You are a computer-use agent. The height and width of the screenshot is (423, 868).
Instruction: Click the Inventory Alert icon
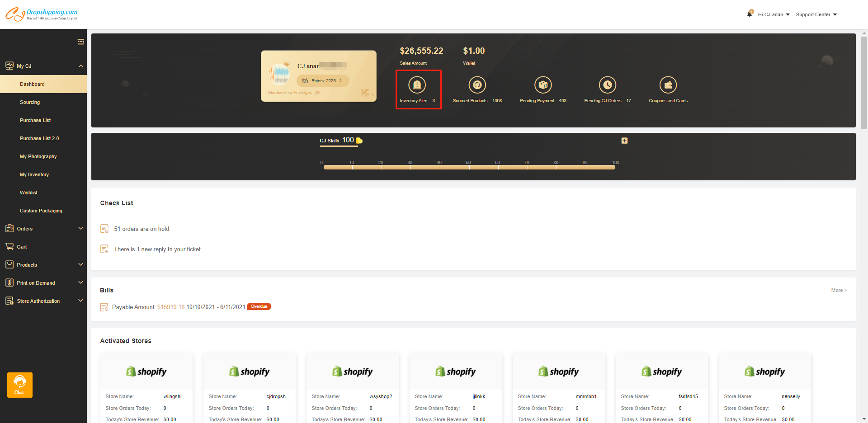(417, 85)
